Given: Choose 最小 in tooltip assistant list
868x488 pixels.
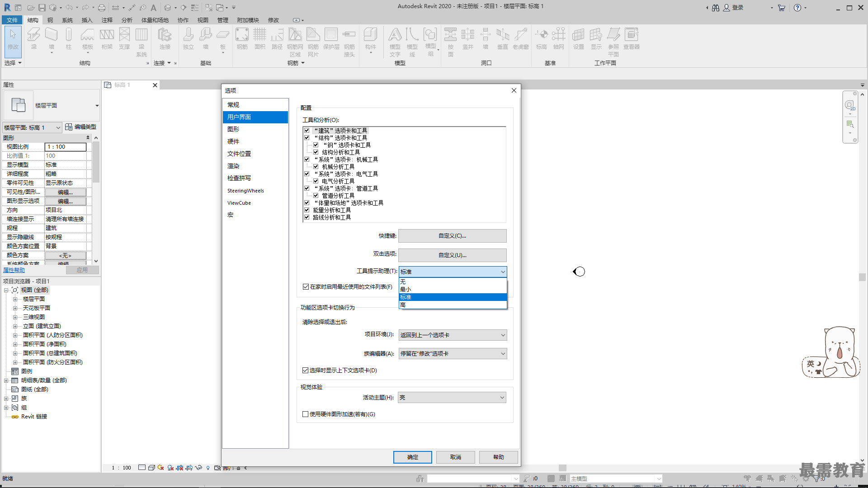Looking at the screenshot, I should point(453,289).
